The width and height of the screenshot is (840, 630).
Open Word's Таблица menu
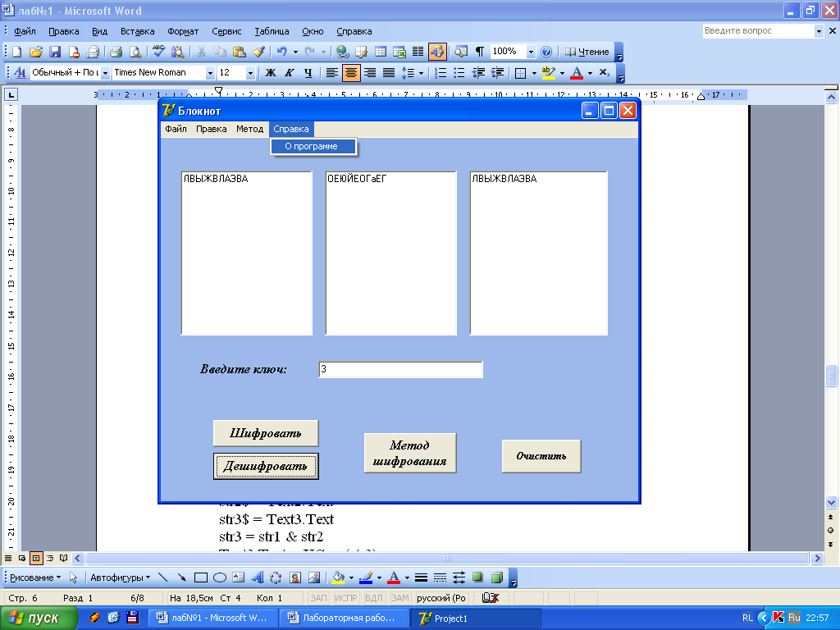[x=272, y=31]
